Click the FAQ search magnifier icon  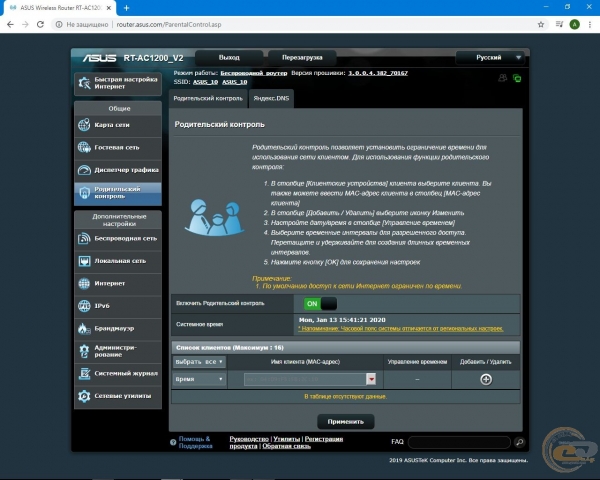coord(519,442)
